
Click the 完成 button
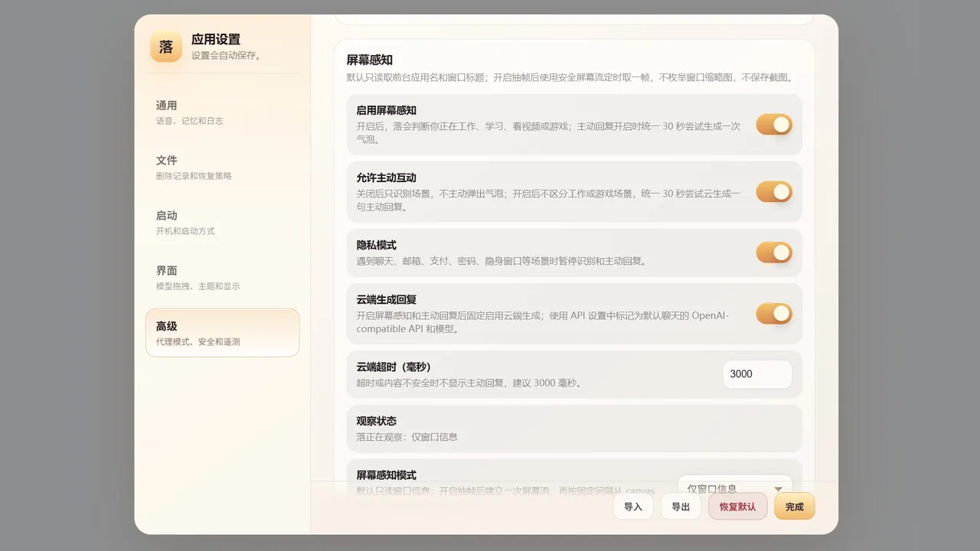(795, 507)
